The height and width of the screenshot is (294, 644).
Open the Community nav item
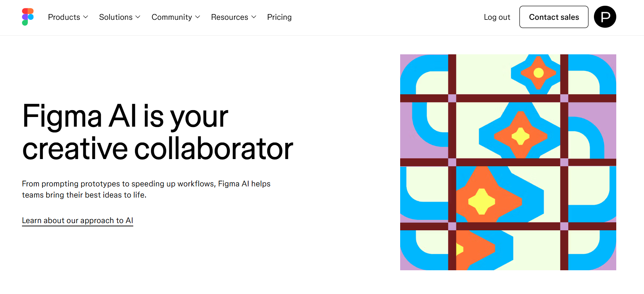171,17
